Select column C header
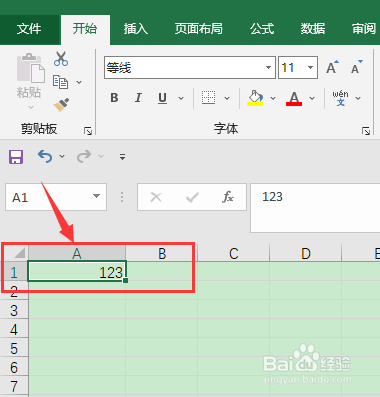Screen dimensions: 380x397 click(234, 254)
